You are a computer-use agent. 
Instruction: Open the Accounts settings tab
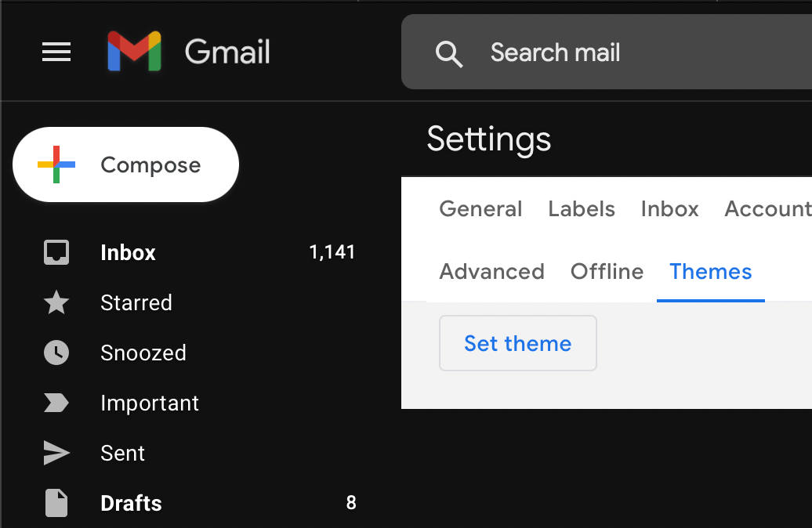point(767,208)
